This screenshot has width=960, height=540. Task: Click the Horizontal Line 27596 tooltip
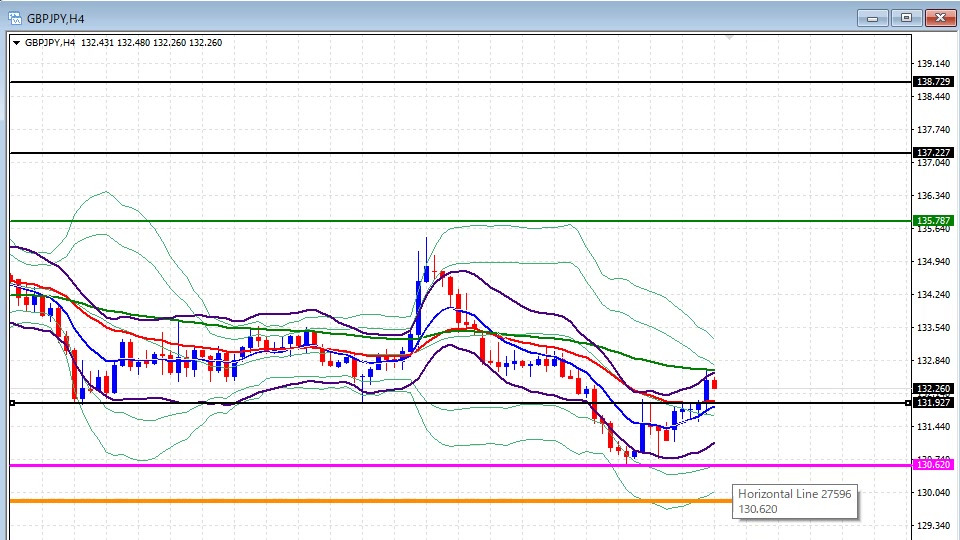point(795,501)
